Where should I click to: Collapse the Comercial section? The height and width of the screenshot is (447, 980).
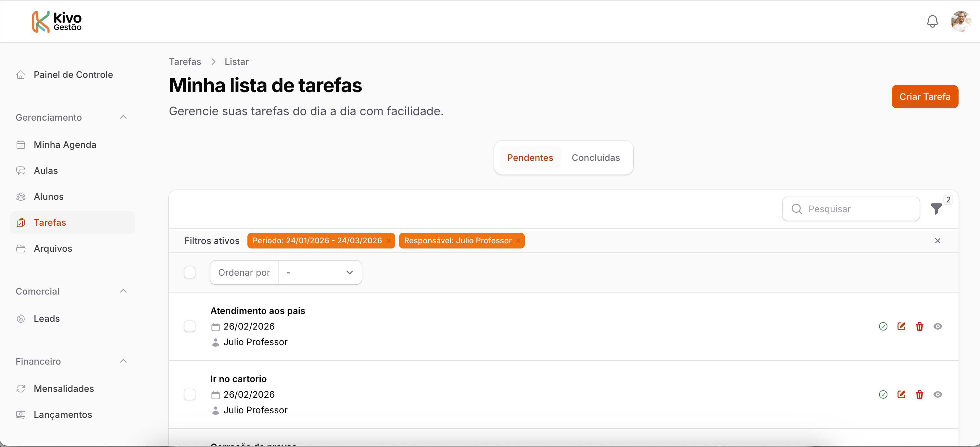tap(123, 291)
